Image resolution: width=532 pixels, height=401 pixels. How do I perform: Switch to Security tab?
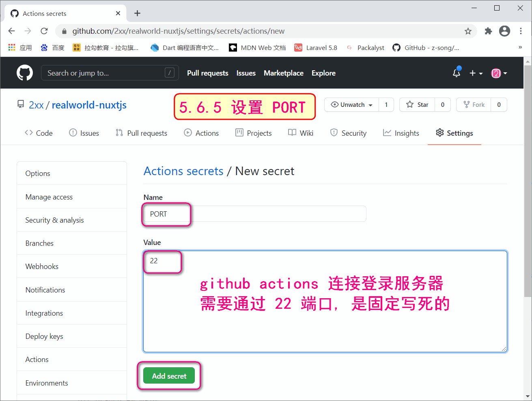(348, 133)
